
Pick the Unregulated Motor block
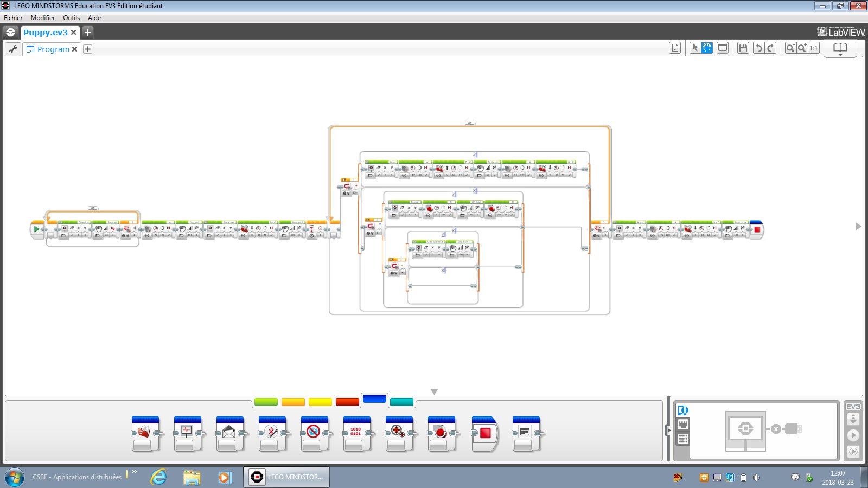pos(399,434)
